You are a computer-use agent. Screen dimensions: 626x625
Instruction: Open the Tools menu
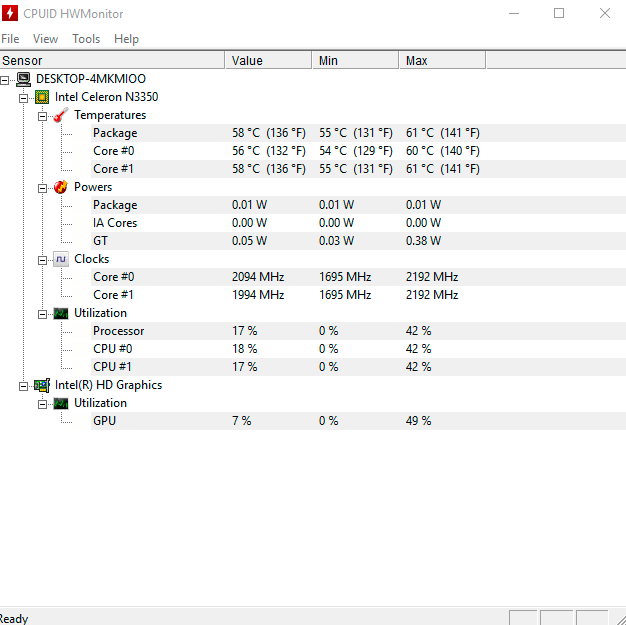point(86,39)
